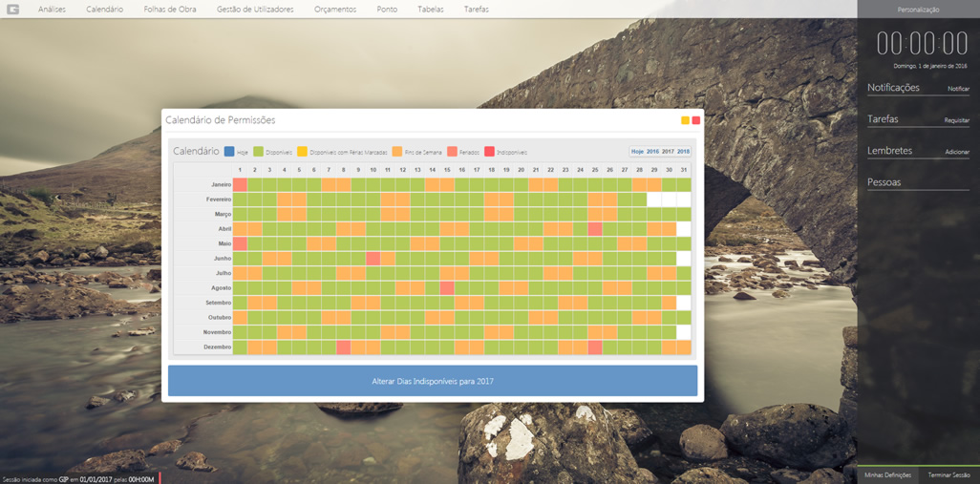Click the yellow minimize square in the dialog header
This screenshot has height=484, width=980.
pyautogui.click(x=685, y=120)
